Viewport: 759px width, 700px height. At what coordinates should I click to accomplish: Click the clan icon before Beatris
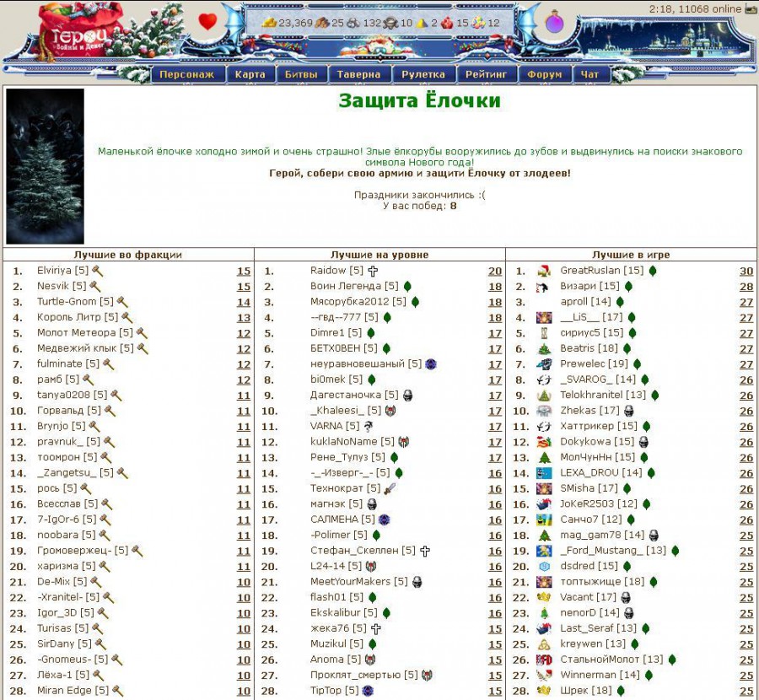545,349
